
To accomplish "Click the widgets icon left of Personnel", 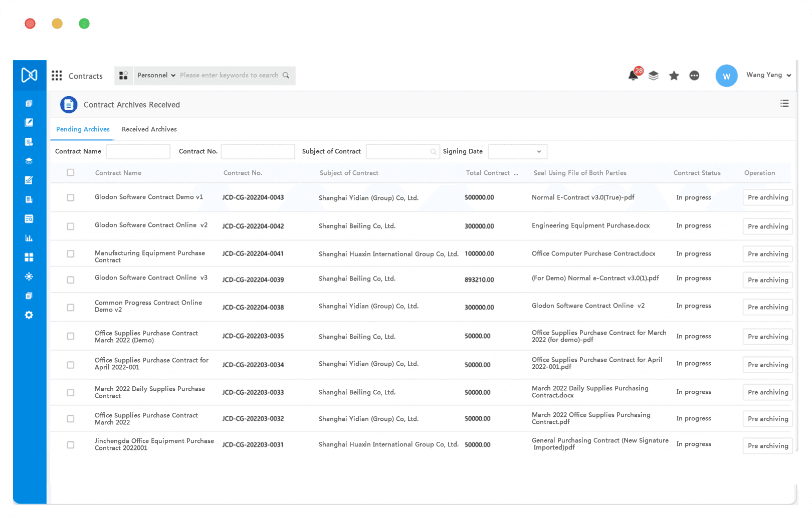I will click(123, 76).
